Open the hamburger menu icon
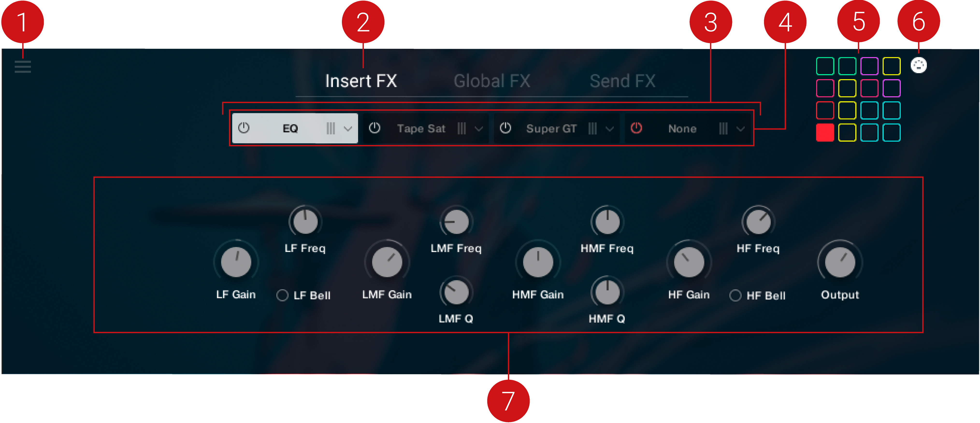 23,67
